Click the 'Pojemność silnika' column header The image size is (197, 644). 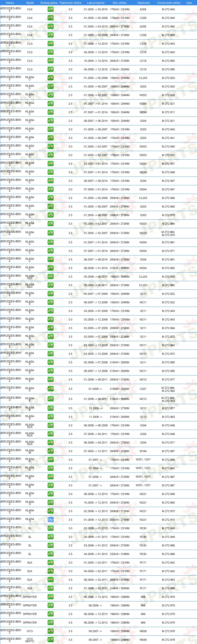pyautogui.click(x=70, y=3)
